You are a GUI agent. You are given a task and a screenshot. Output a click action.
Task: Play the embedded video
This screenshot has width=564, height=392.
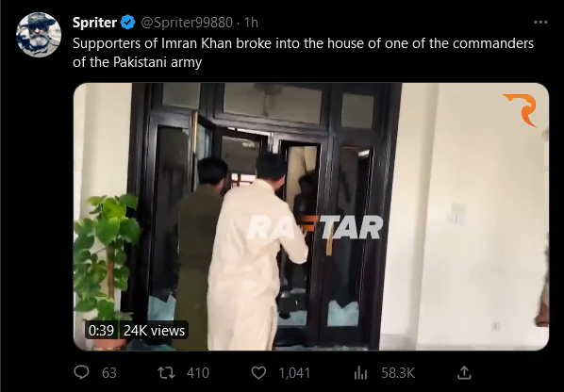click(x=311, y=217)
